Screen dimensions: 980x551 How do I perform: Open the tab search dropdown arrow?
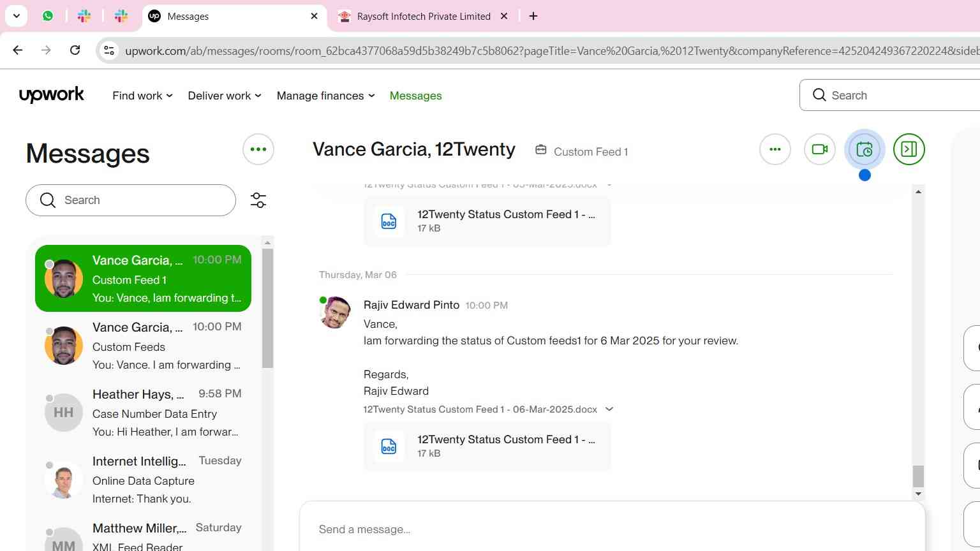(x=17, y=16)
